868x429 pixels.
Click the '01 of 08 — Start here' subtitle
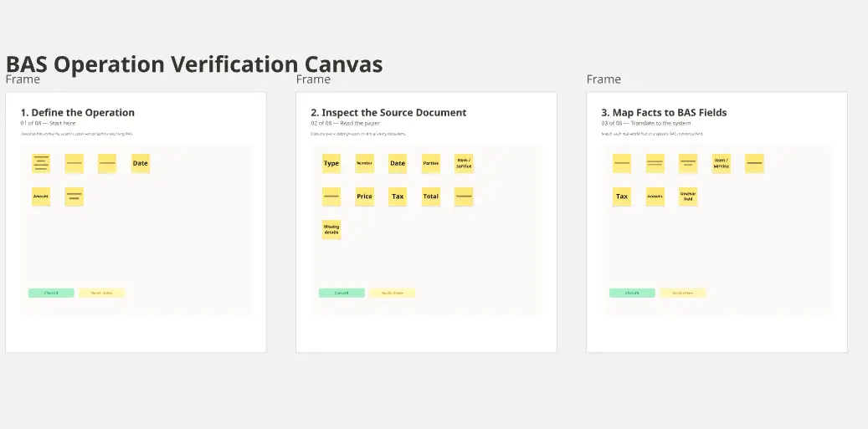coord(49,123)
